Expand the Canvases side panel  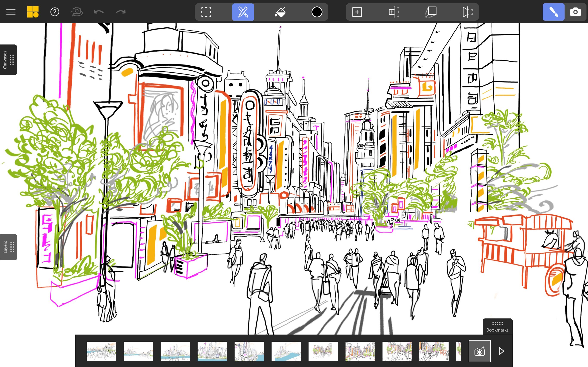(9, 60)
